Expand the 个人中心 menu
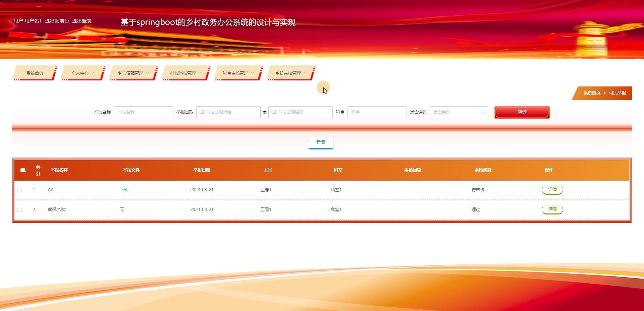Screen dimensions: 644x311 pyautogui.click(x=83, y=73)
